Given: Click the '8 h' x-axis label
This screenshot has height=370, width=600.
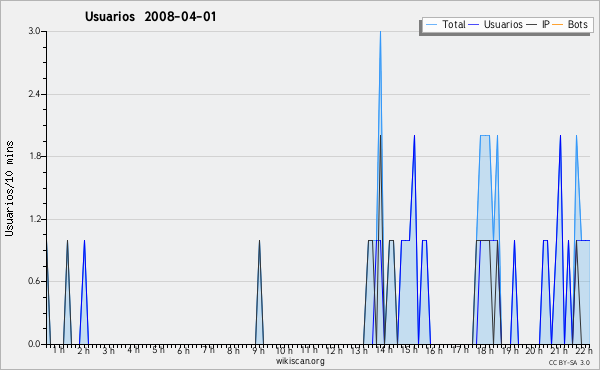Looking at the screenshot, I should point(233,350).
